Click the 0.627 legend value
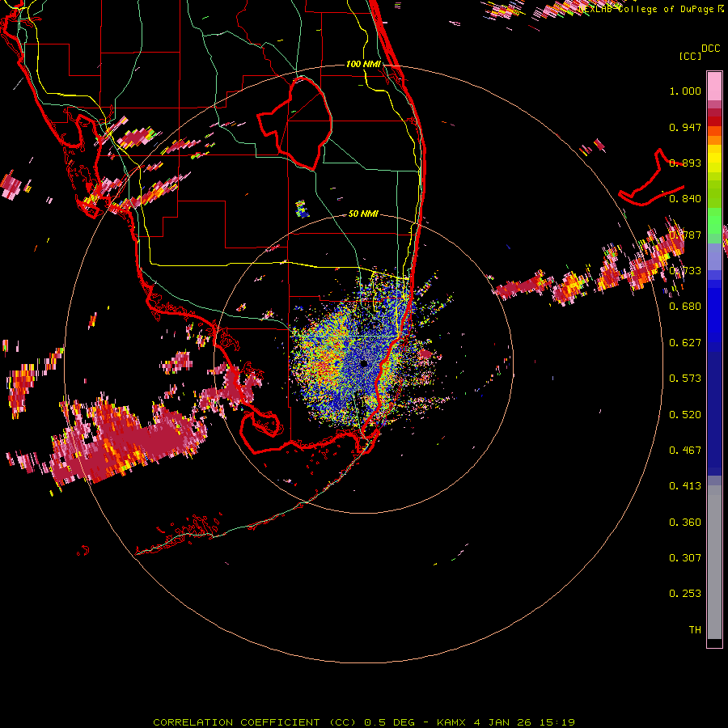 click(685, 343)
